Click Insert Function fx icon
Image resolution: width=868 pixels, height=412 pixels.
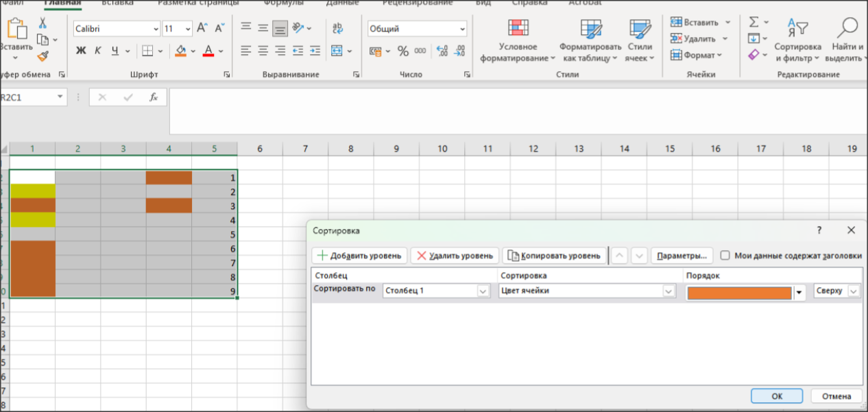[154, 97]
